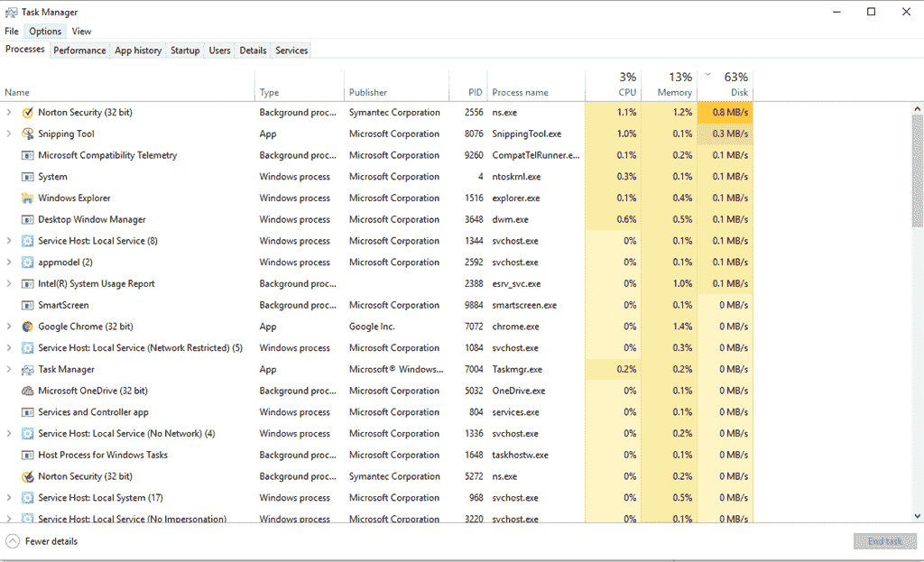Click the Services and Controller app icon
This screenshot has width=924, height=562.
tap(27, 412)
